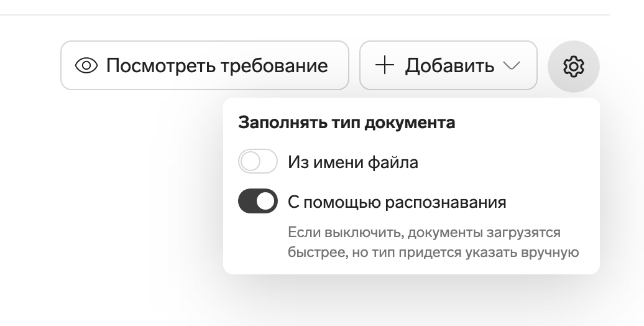644x326 pixels.
Task: Disable the С помощью распознавания toggle
Action: tap(257, 202)
